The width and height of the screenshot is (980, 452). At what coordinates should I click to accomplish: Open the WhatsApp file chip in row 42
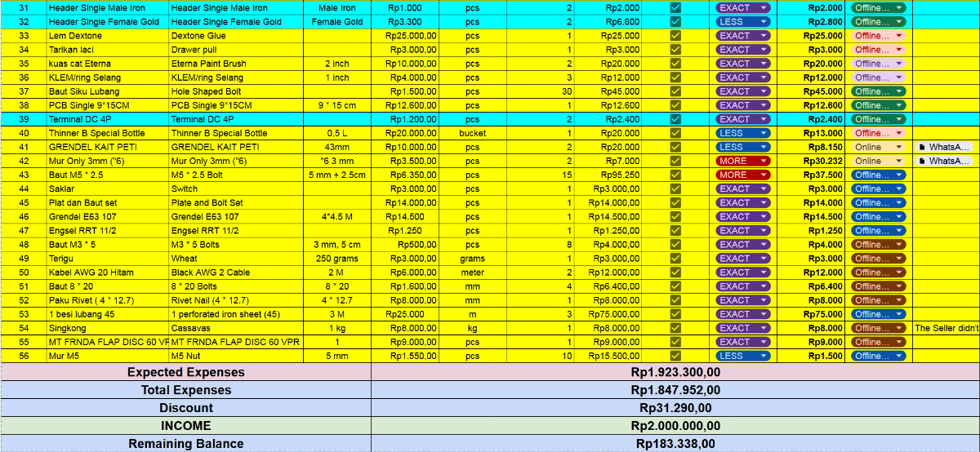point(945,161)
